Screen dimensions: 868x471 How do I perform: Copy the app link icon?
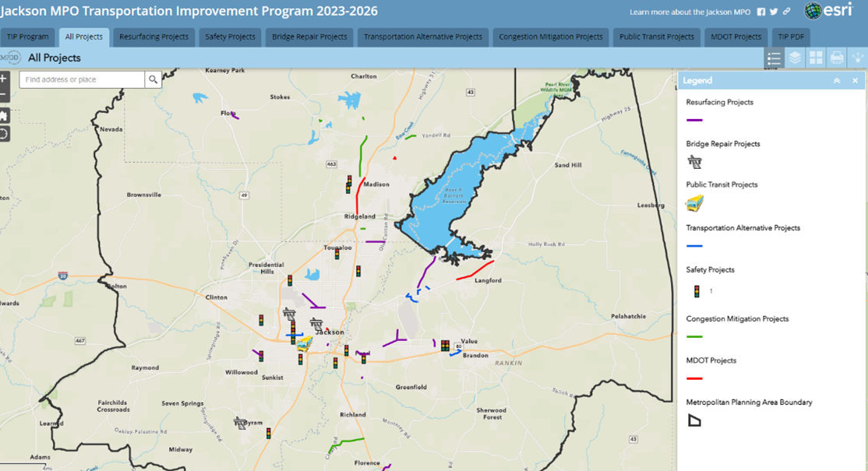click(x=787, y=12)
